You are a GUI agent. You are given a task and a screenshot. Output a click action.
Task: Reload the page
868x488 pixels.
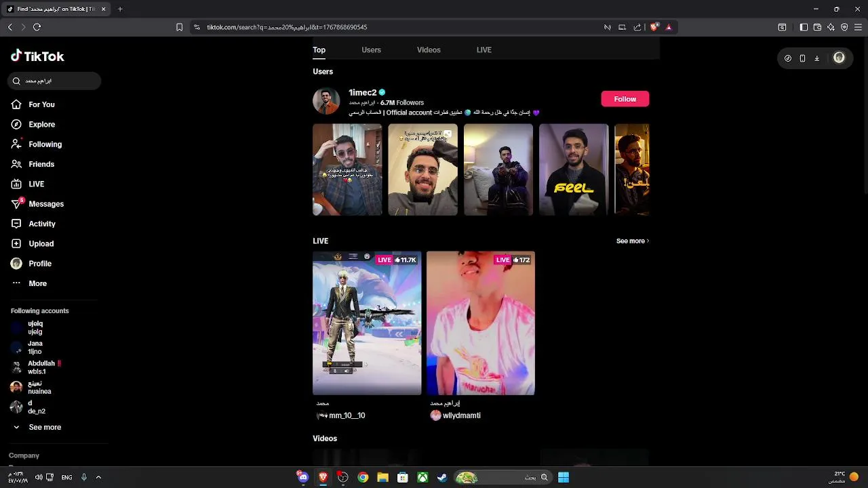pyautogui.click(x=37, y=27)
